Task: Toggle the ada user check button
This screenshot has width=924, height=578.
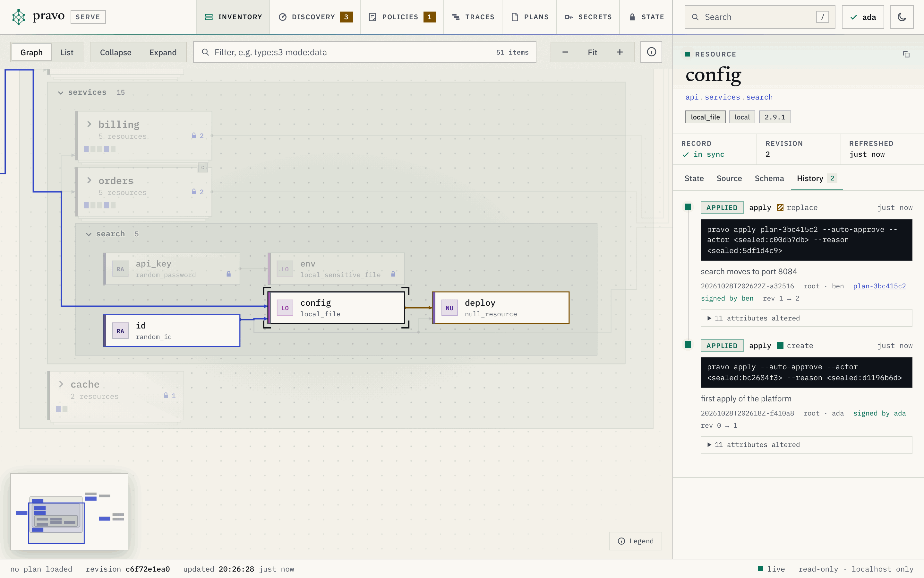Action: pyautogui.click(x=862, y=17)
